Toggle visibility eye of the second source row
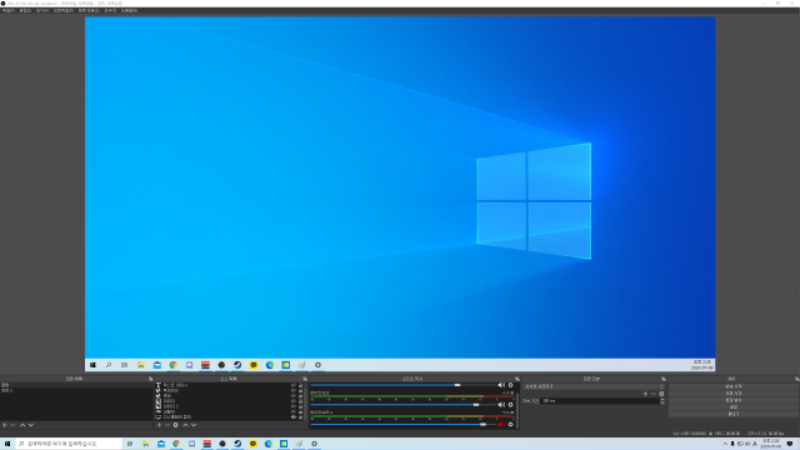 click(293, 390)
